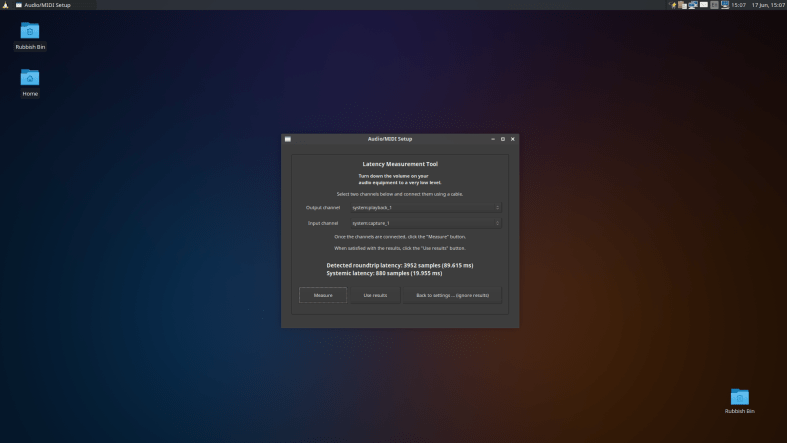Open the clipboard manager tray icon
This screenshot has width=787, height=443.
[x=682, y=5]
